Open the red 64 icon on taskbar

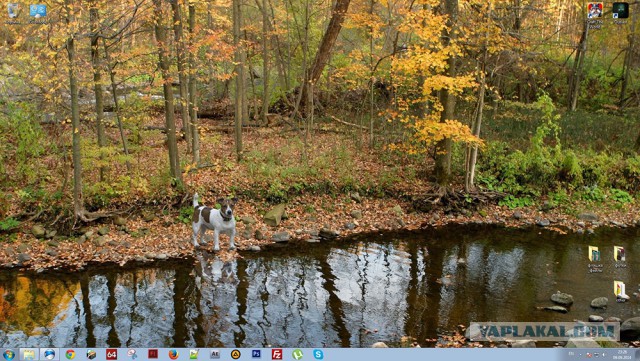pos(111,354)
